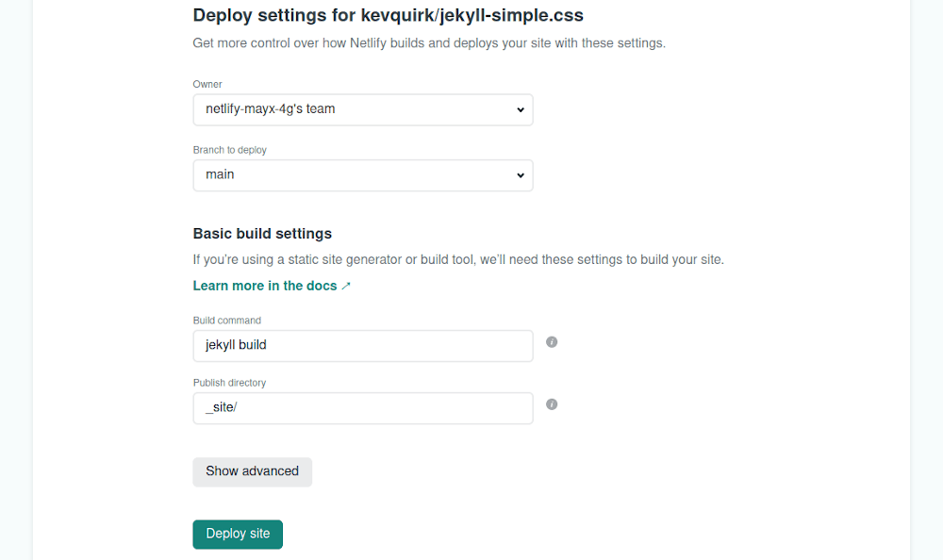Image resolution: width=943 pixels, height=560 pixels.
Task: Open the "Learn more in the docs" link
Action: [x=265, y=286]
